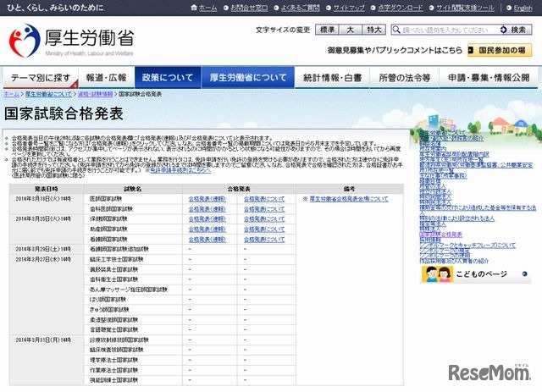The image size is (542, 392).
Task: Open シンボルマークとキャッチフレーズについて sidebar link
Action: [x=467, y=246]
